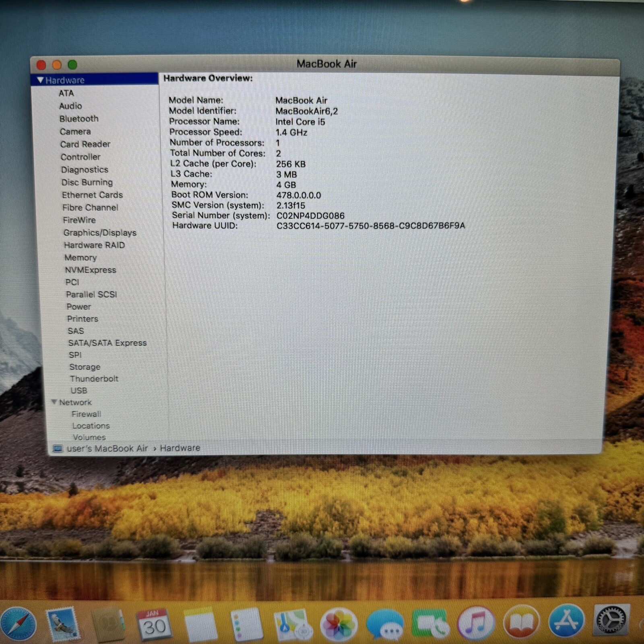This screenshot has width=644, height=644.
Task: Click the Hardware Overview heading
Action: (208, 78)
